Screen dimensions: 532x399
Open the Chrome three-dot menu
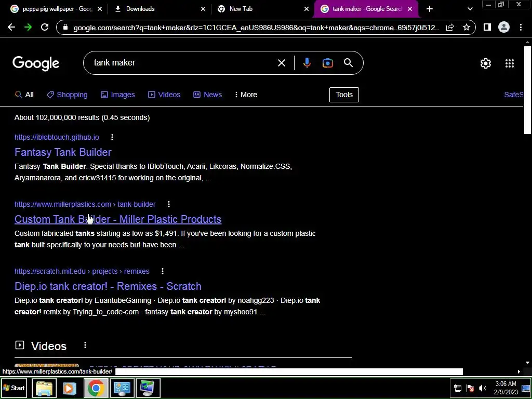pos(521,28)
